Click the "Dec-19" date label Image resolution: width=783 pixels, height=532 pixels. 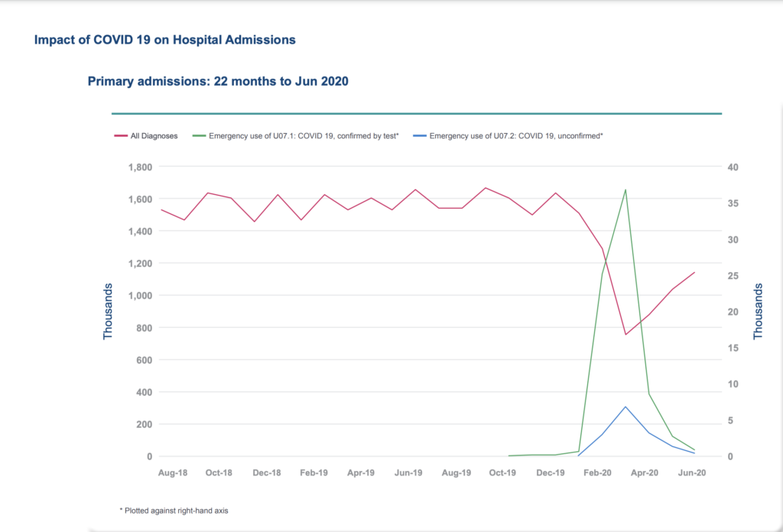[551, 472]
